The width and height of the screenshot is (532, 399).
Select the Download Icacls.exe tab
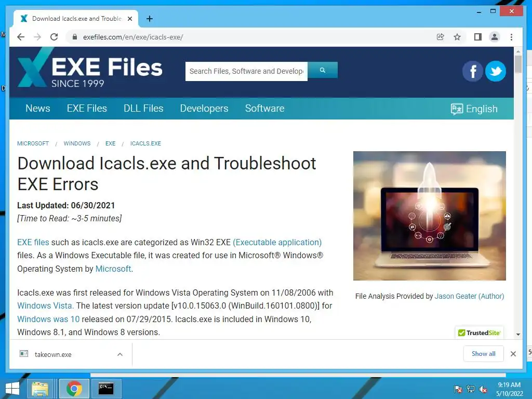76,19
